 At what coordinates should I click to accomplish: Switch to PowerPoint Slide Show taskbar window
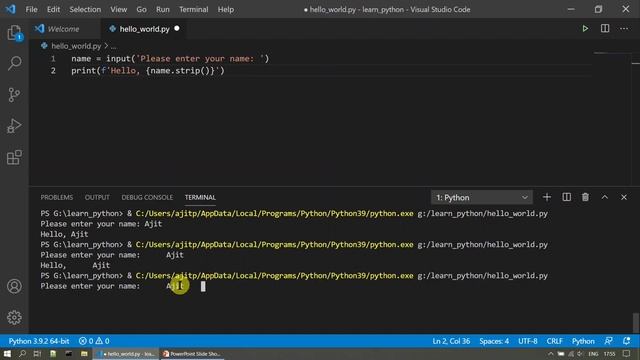(192, 354)
